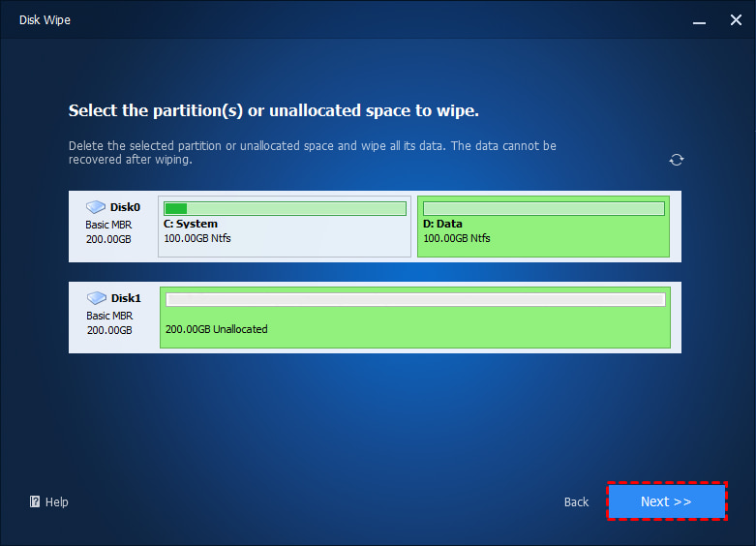Viewport: 756px width, 546px height.
Task: Click the Disk1 unallocated usage bar
Action: coord(415,299)
